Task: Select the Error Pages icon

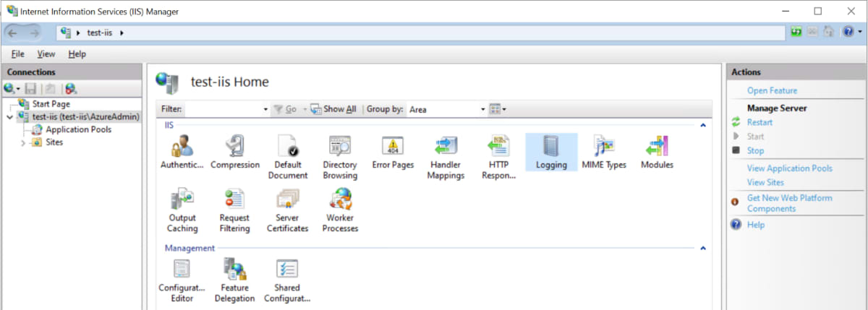Action: pos(393,152)
